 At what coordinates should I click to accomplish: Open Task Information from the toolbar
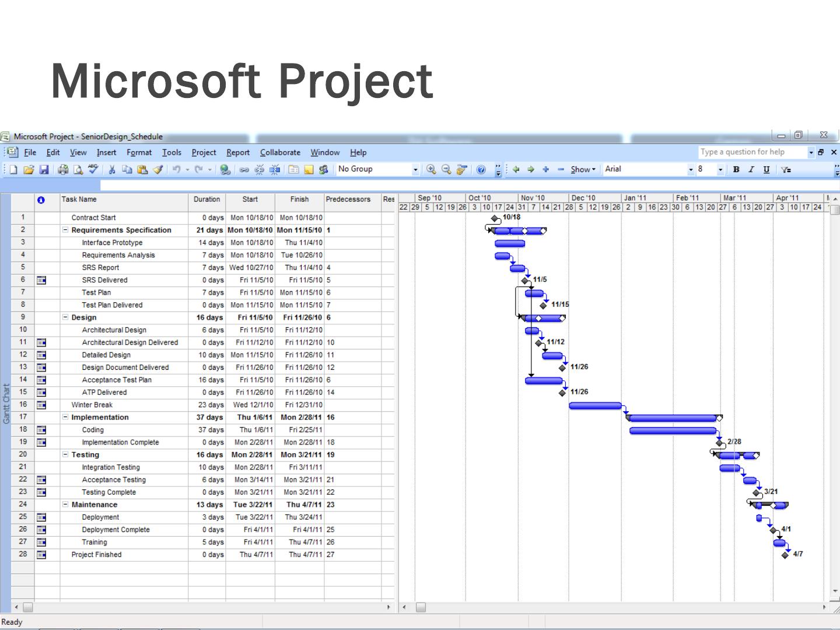click(293, 170)
